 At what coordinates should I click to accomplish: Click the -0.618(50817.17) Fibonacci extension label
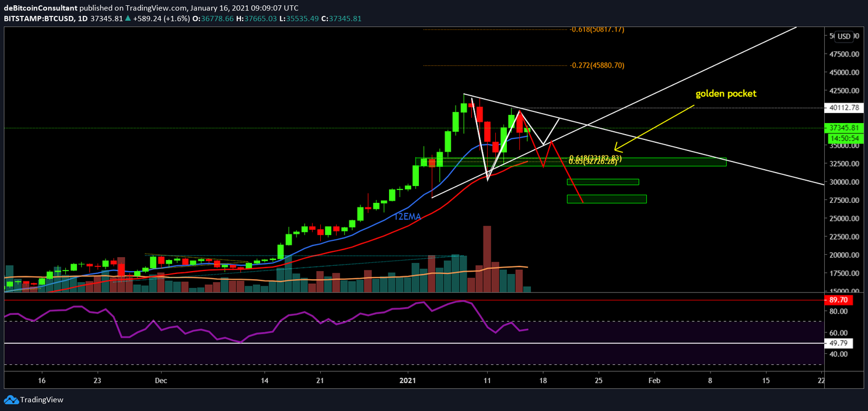(x=597, y=29)
